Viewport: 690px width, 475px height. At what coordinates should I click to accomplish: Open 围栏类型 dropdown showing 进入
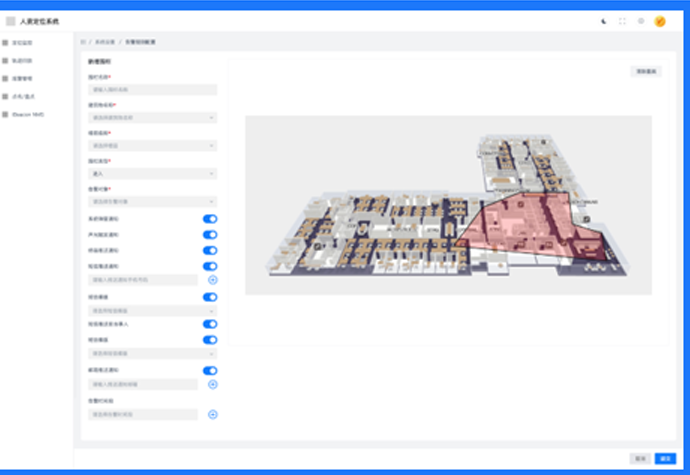(152, 173)
